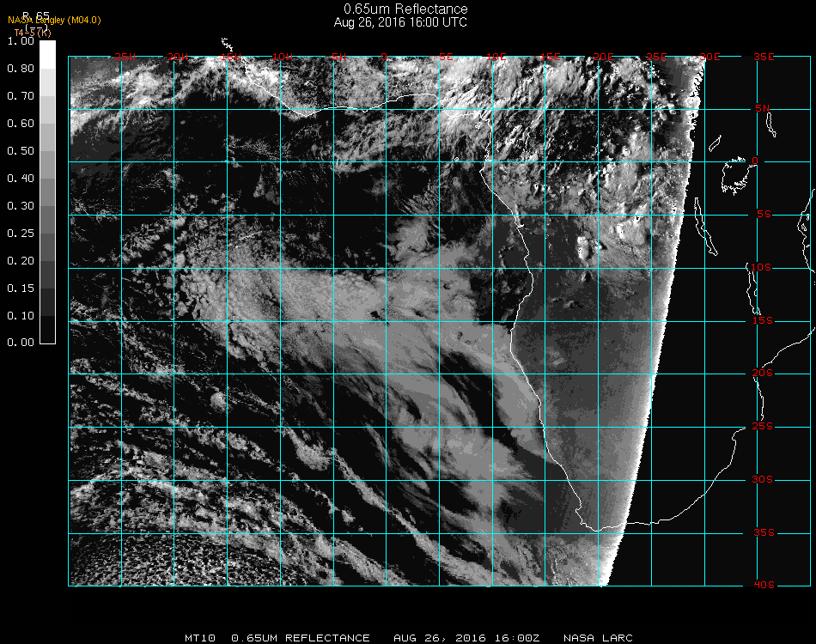816x644 pixels.
Task: Click the 20W longitude label
Action: click(178, 57)
